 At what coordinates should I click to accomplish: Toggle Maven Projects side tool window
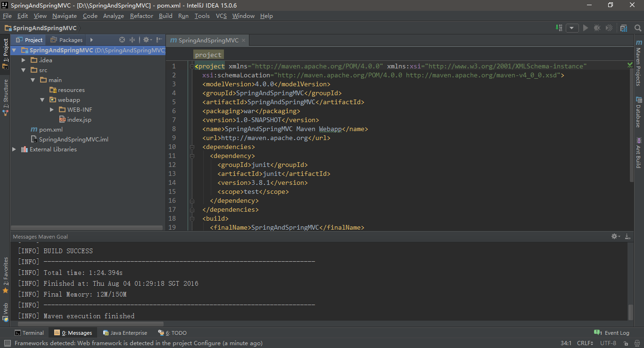pos(639,63)
